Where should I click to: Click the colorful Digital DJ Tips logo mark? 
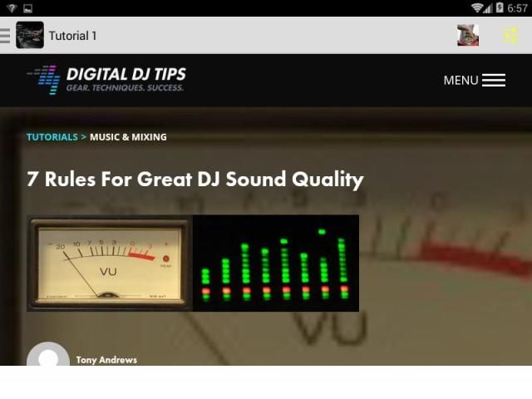[x=43, y=80]
